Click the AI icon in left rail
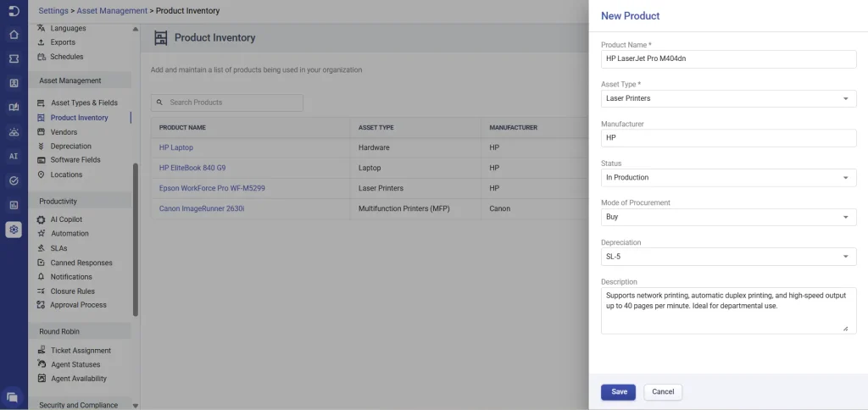868x410 pixels. [x=14, y=156]
